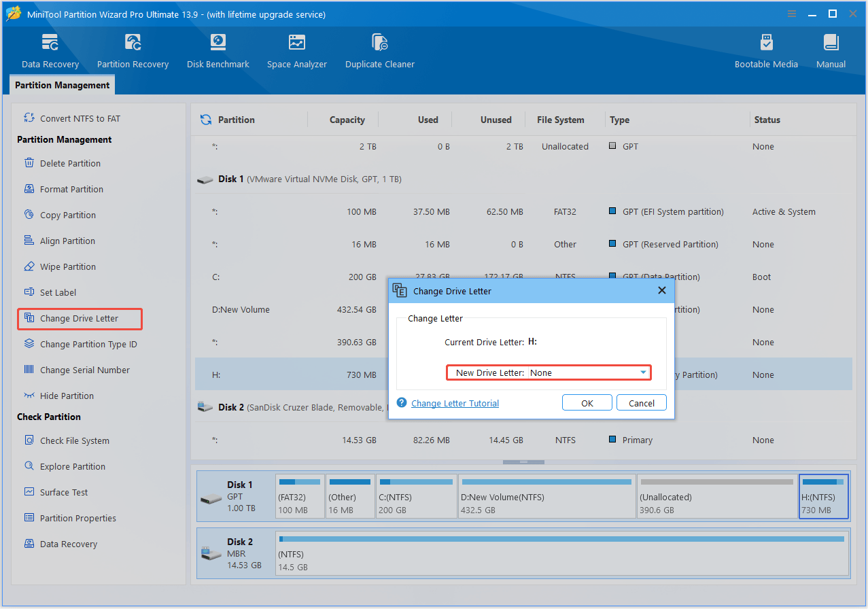This screenshot has height=609, width=868.
Task: Select the Disk 1 header row in the partition list
Action: (x=523, y=179)
